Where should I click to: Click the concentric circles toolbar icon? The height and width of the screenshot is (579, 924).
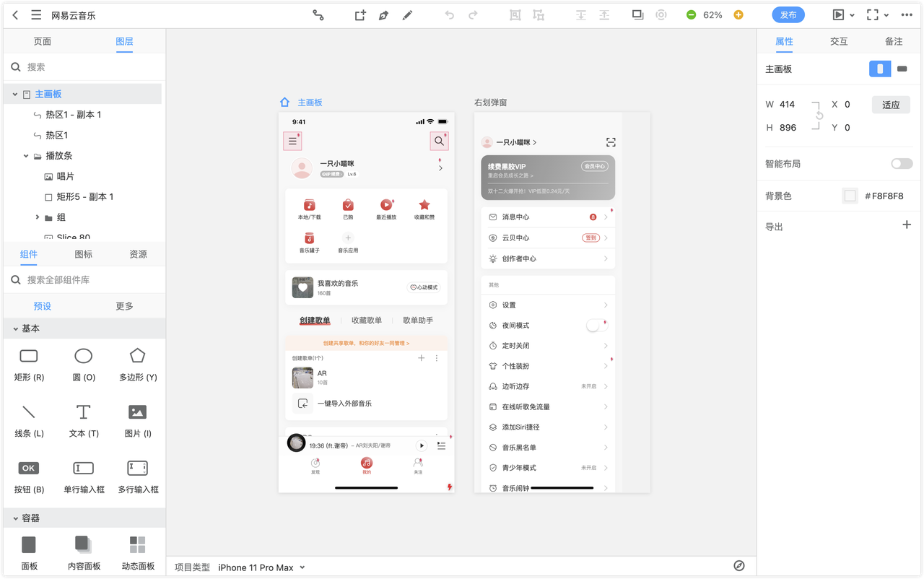(661, 15)
